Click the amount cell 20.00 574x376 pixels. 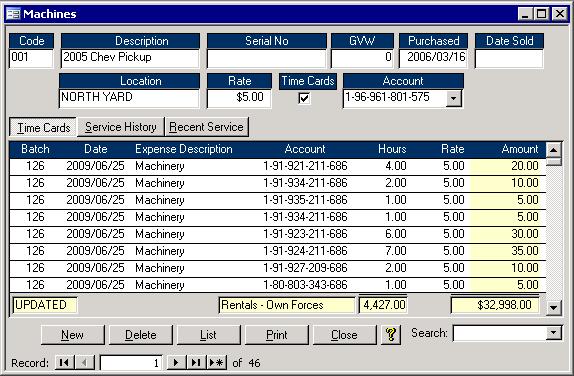pyautogui.click(x=505, y=166)
